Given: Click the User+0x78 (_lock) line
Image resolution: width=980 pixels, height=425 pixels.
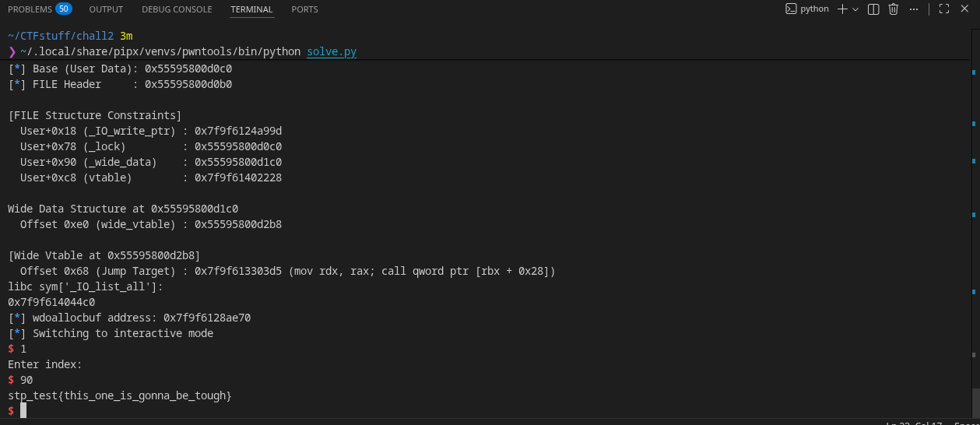Looking at the screenshot, I should click(x=151, y=146).
